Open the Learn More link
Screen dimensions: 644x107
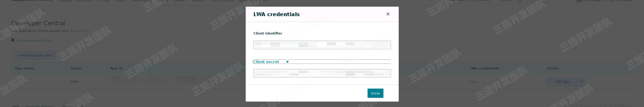80,31
